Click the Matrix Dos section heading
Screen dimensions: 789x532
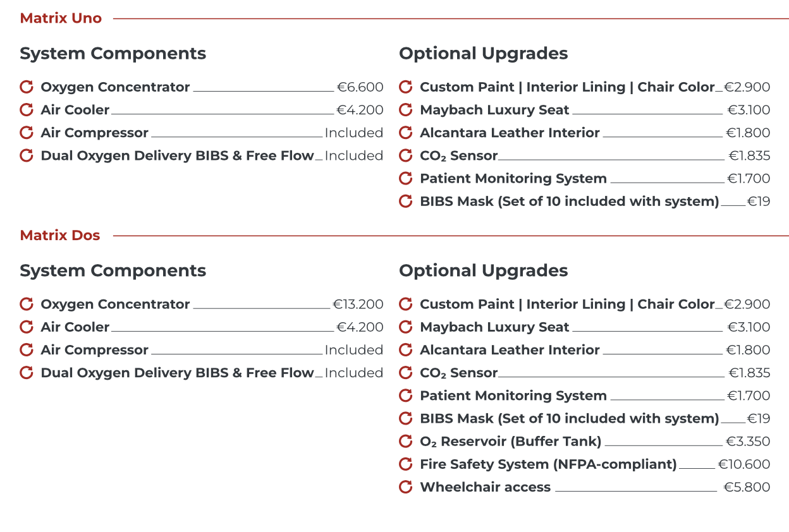pos(60,236)
